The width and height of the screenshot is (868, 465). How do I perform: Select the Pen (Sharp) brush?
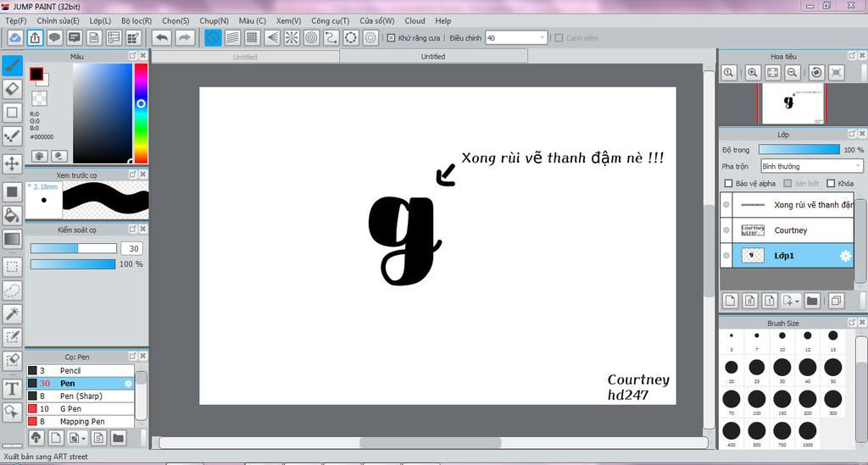(81, 396)
